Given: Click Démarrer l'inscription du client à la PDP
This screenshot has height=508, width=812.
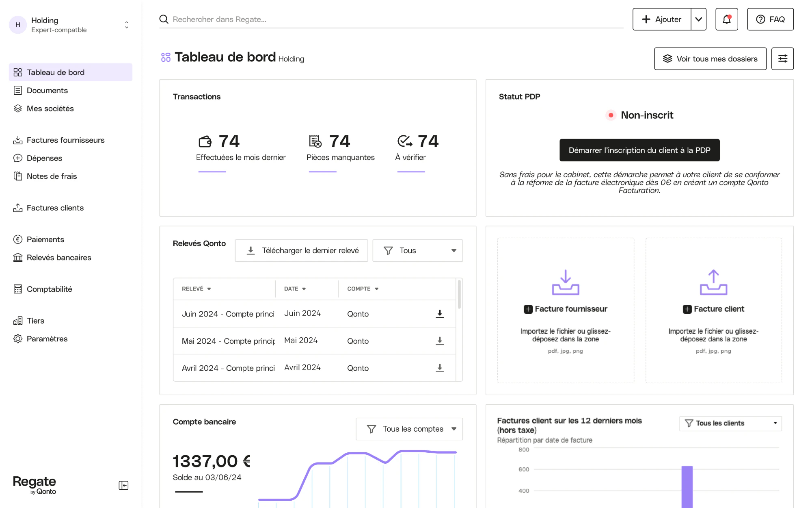Looking at the screenshot, I should pos(639,150).
